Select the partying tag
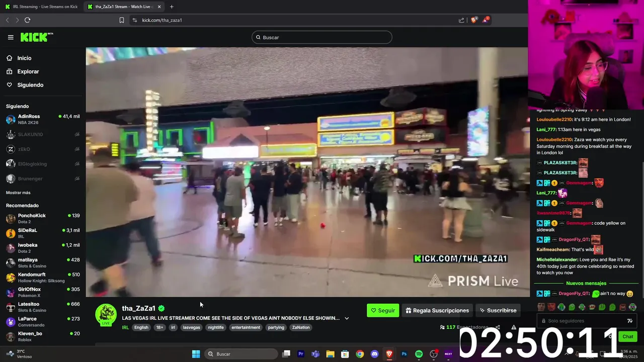 tap(276, 327)
